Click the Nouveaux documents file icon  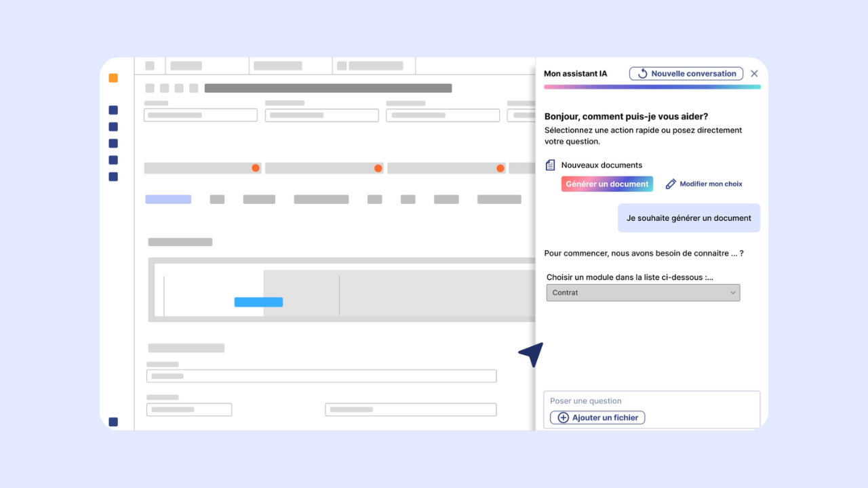click(551, 165)
